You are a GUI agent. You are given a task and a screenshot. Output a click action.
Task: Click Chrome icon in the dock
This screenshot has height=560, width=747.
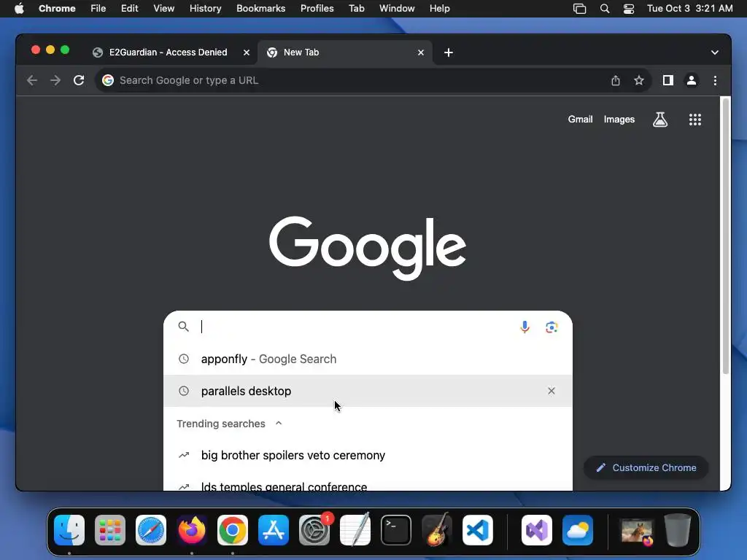(233, 530)
